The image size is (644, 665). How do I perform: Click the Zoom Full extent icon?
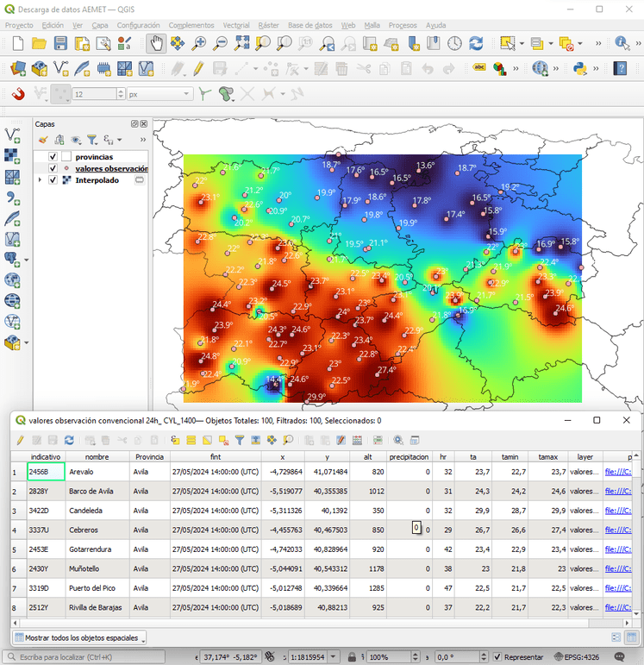(241, 43)
